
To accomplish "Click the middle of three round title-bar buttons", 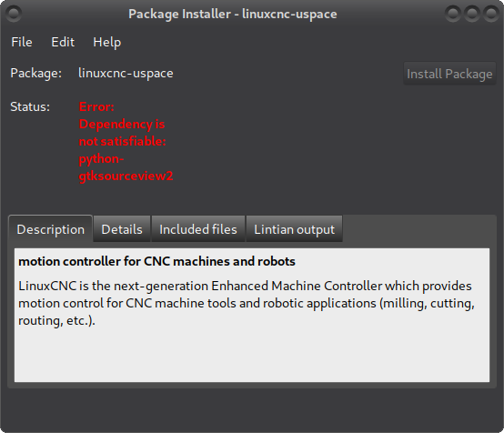I will pos(472,14).
